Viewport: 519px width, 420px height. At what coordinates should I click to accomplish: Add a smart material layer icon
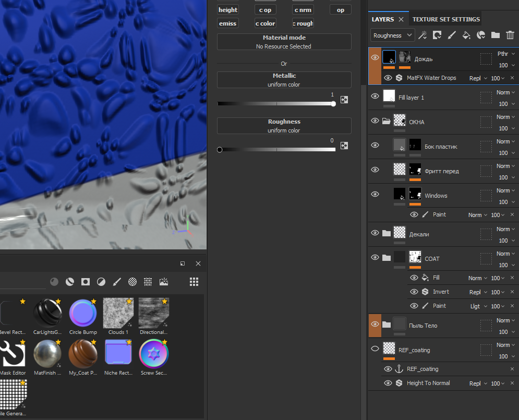[480, 35]
